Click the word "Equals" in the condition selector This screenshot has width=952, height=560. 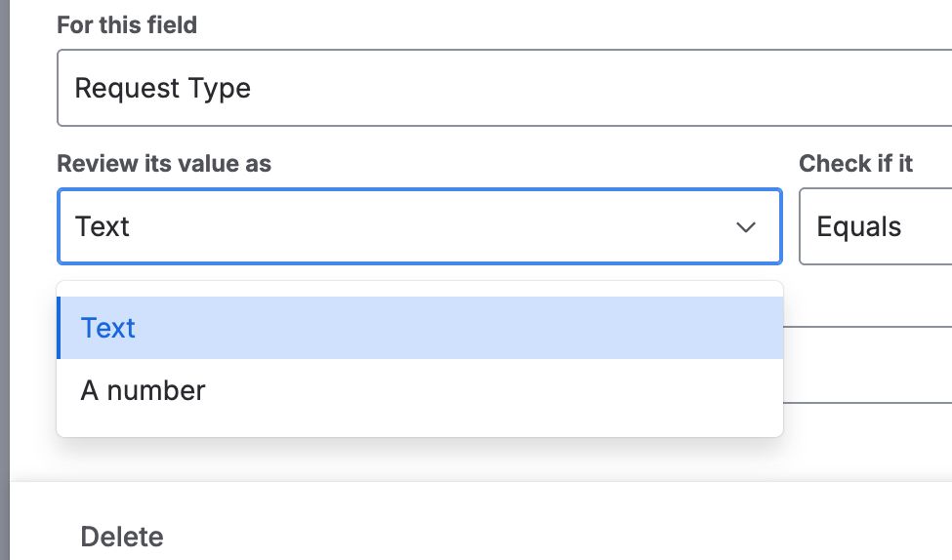click(858, 227)
